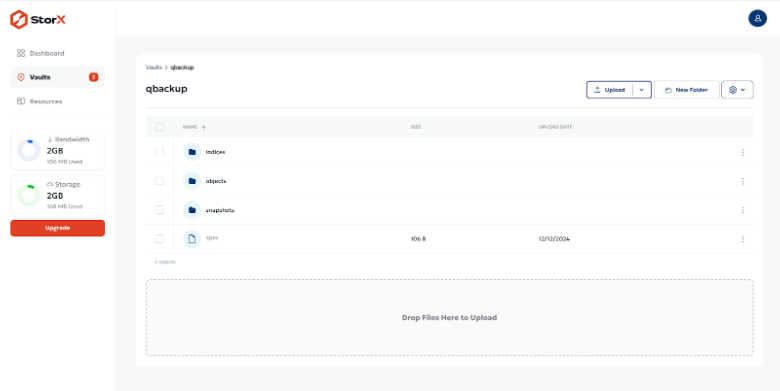Viewport: 780px width, 391px height.
Task: Click the New Folder button
Action: tap(686, 90)
